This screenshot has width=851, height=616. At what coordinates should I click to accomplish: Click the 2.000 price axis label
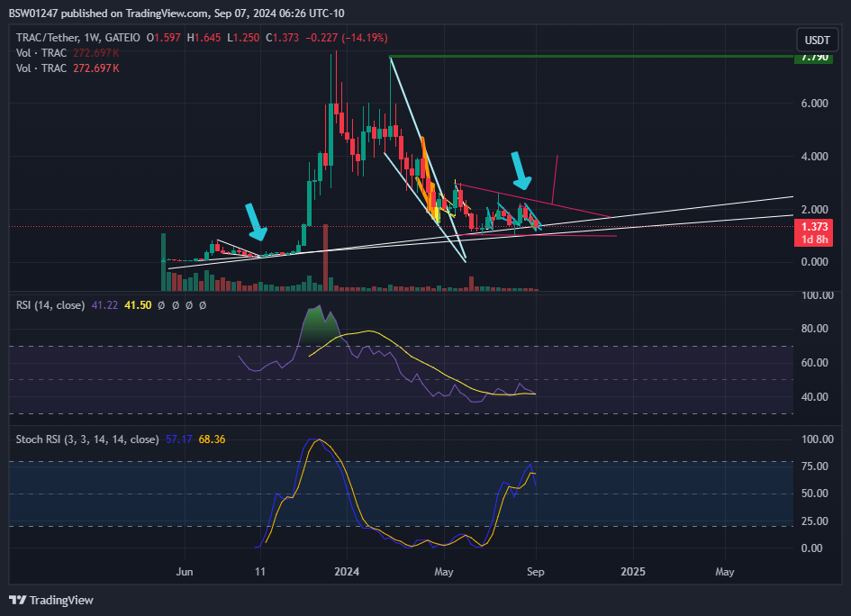[x=814, y=210]
